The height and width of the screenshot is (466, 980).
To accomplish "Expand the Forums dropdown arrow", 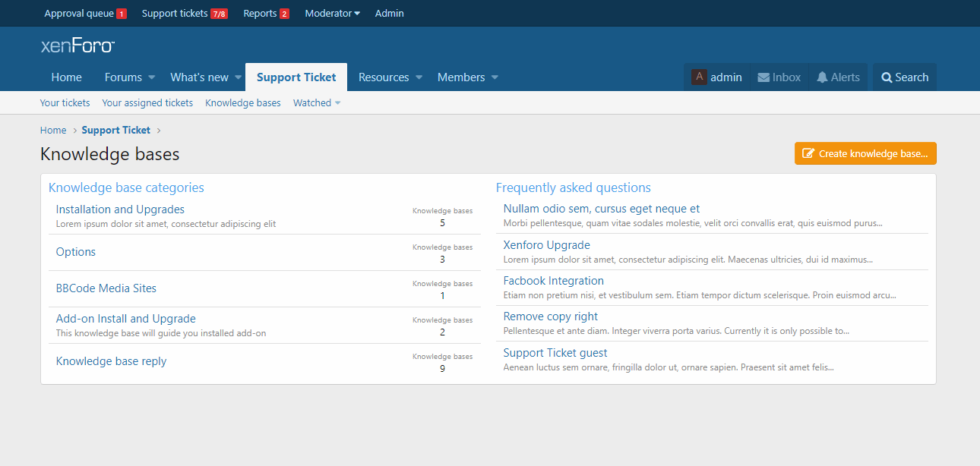I will point(152,77).
